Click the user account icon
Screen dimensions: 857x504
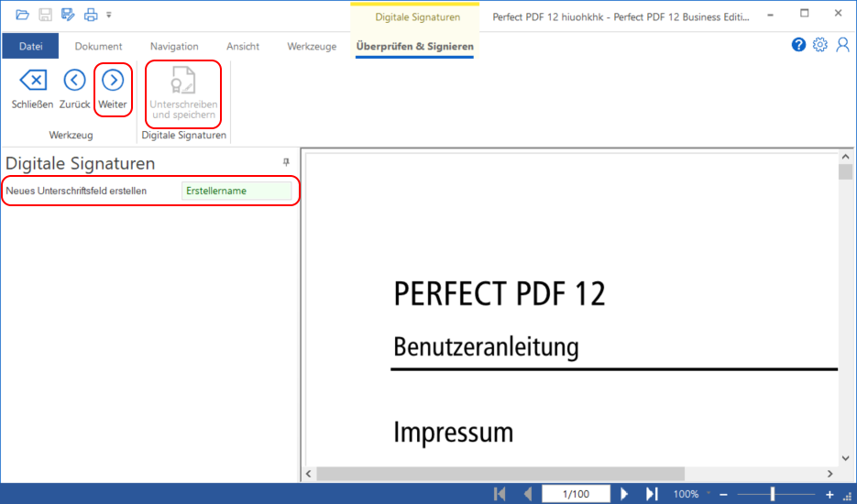(x=842, y=45)
